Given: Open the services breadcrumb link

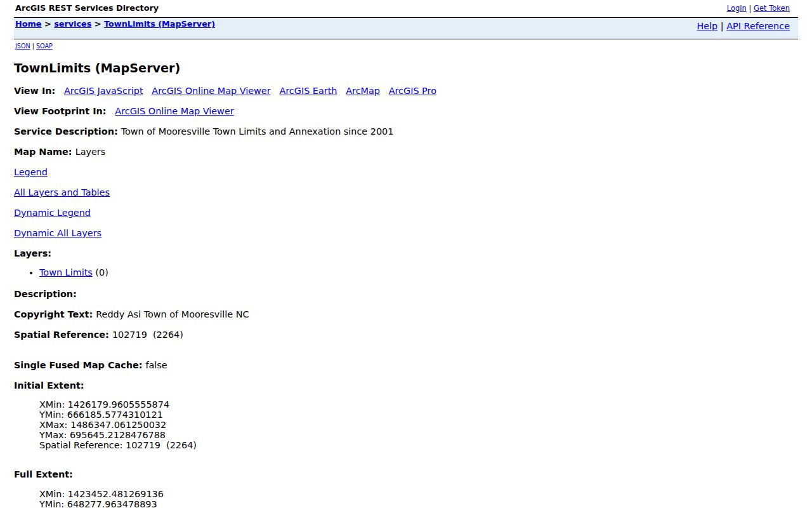Looking at the screenshot, I should pos(73,24).
